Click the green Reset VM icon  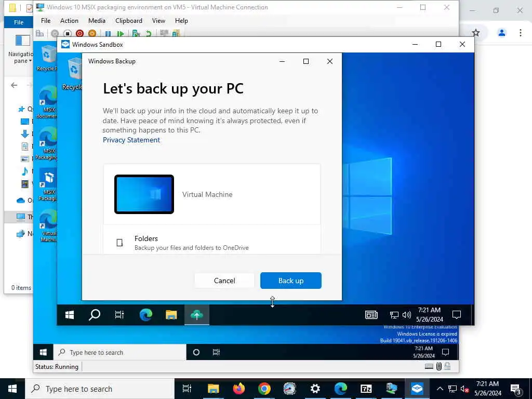pyautogui.click(x=120, y=33)
